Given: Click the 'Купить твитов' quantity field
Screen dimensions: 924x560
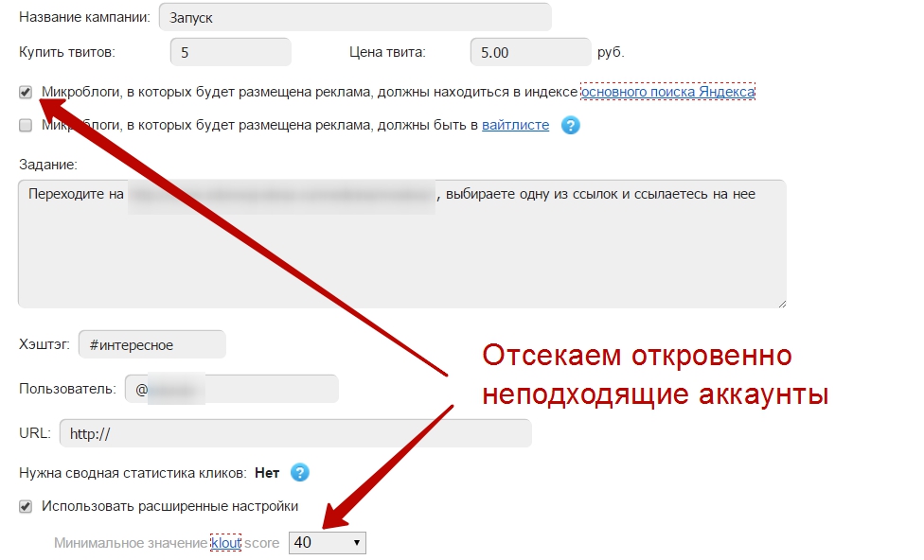Looking at the screenshot, I should (x=230, y=52).
